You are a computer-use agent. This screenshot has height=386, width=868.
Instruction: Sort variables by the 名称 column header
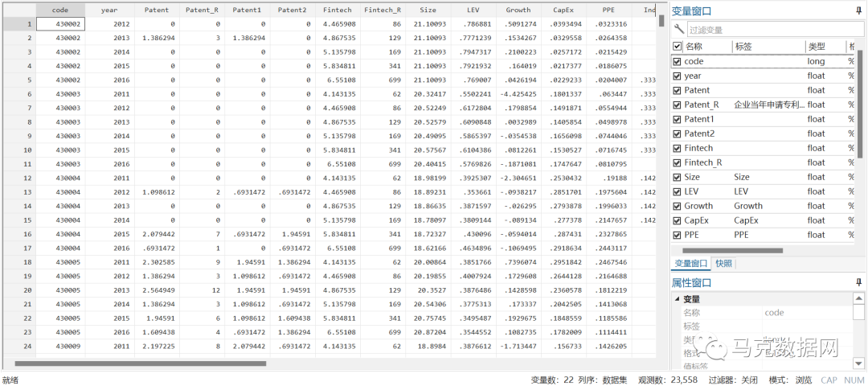pos(707,47)
